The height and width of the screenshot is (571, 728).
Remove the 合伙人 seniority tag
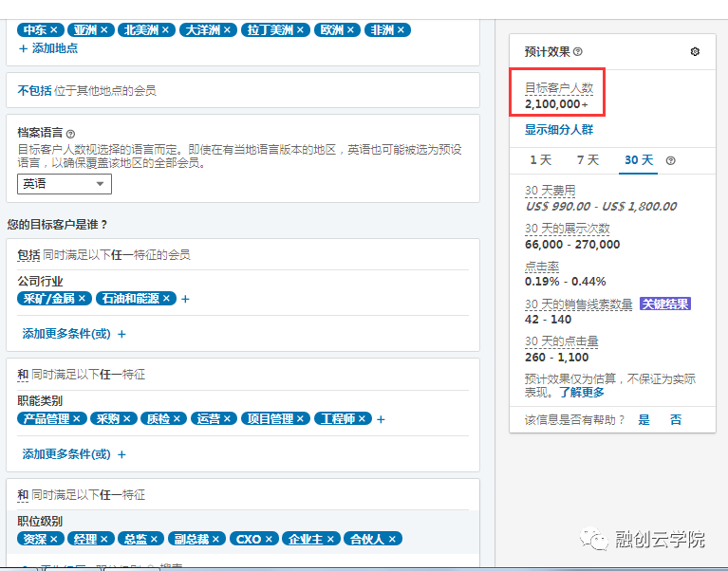pos(392,539)
